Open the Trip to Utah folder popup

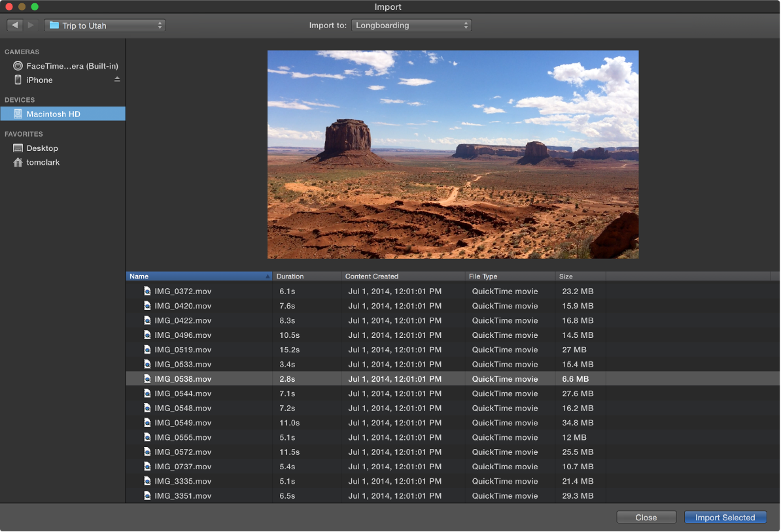[105, 25]
